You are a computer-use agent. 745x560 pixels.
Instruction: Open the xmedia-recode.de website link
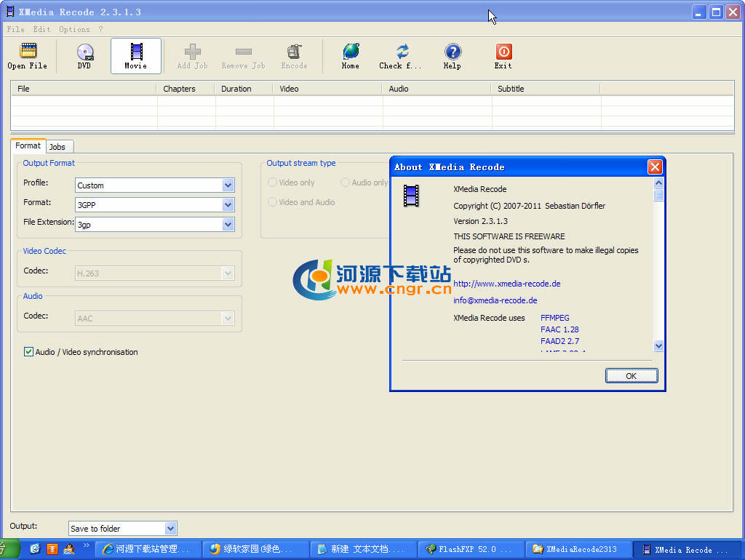506,284
